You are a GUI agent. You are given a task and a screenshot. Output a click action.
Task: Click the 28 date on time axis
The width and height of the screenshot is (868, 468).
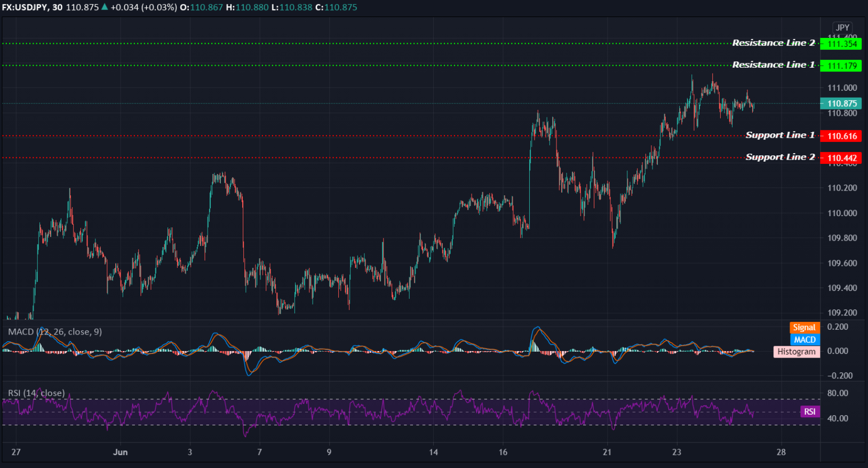tap(781, 452)
